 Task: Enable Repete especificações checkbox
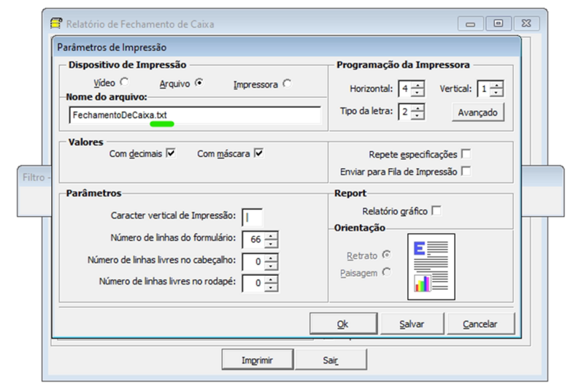click(466, 153)
